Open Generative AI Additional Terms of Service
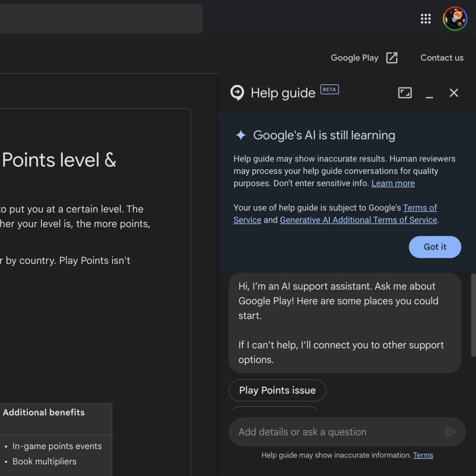The width and height of the screenshot is (476, 476). pos(358,220)
